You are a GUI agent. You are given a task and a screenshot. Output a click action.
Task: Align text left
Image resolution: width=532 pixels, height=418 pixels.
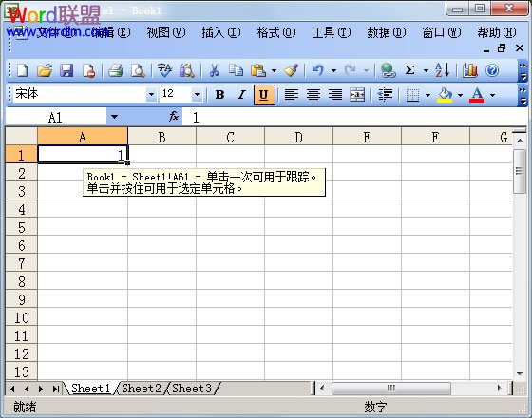291,95
